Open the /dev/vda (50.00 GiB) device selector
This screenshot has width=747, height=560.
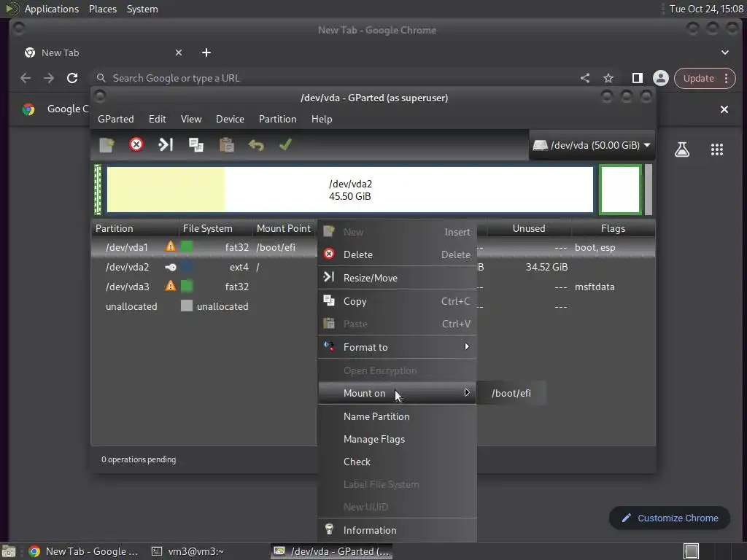pyautogui.click(x=592, y=145)
